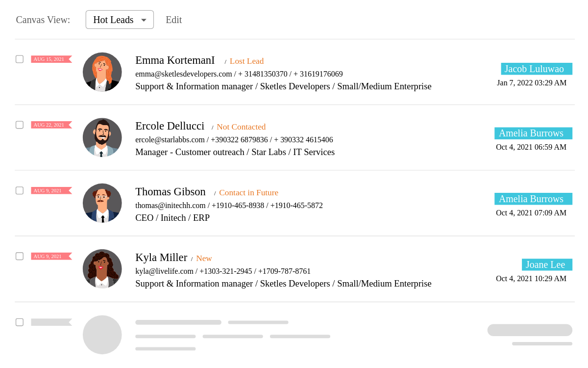
Task: Enable the checkbox beside Kyla Miller
Action: tap(20, 256)
